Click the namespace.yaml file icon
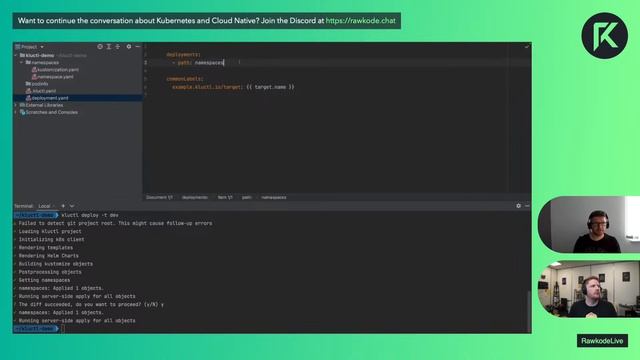The width and height of the screenshot is (640, 360). (34, 77)
